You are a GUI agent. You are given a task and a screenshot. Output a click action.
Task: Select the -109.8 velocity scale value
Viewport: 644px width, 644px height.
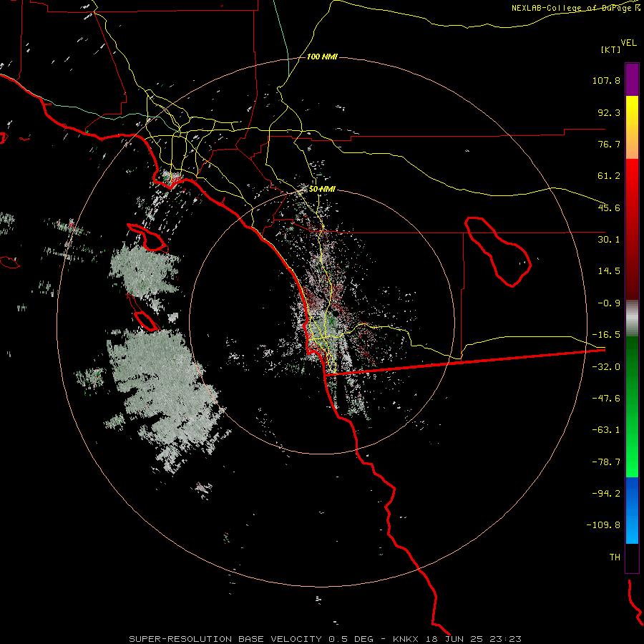click(603, 525)
